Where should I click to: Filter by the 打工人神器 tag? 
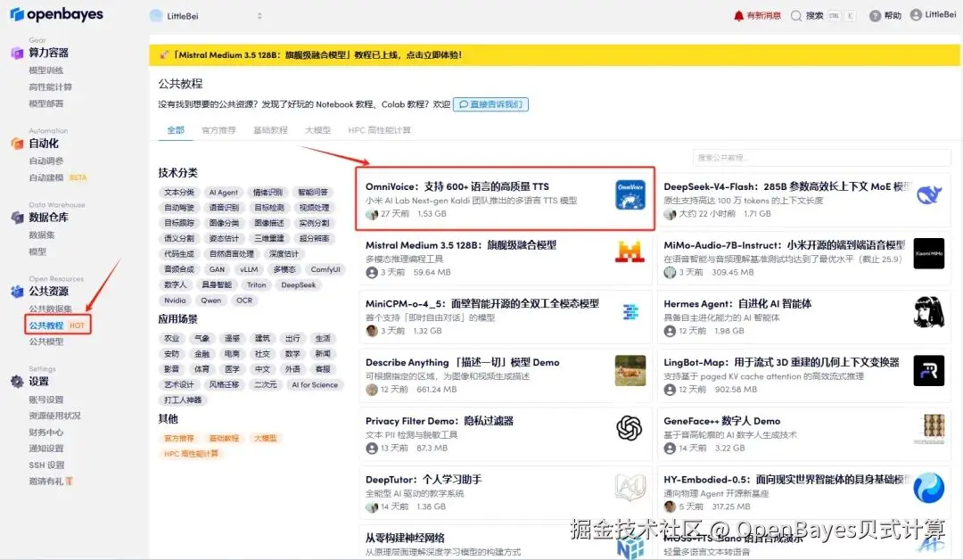click(183, 399)
